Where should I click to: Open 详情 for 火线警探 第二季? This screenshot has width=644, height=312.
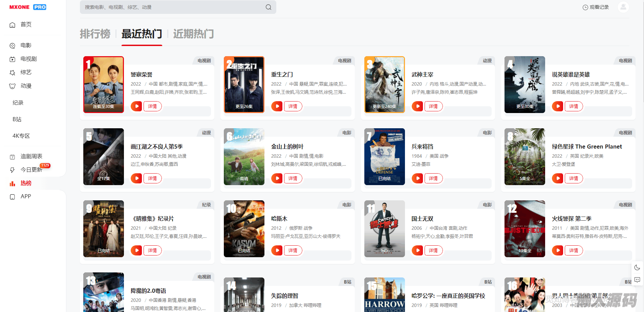coord(574,250)
